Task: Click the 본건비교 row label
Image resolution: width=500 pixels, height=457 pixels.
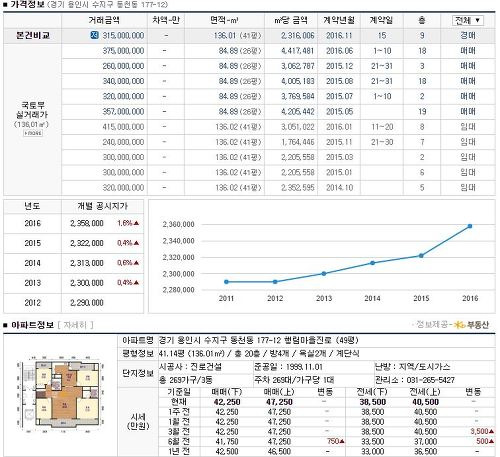Action: click(33, 35)
